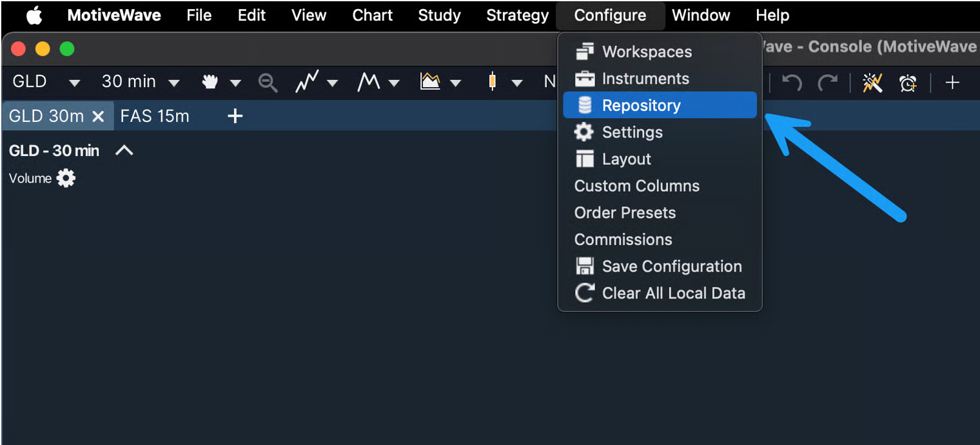Open Volume study settings gear
Image resolution: width=980 pixels, height=445 pixels.
(x=66, y=178)
